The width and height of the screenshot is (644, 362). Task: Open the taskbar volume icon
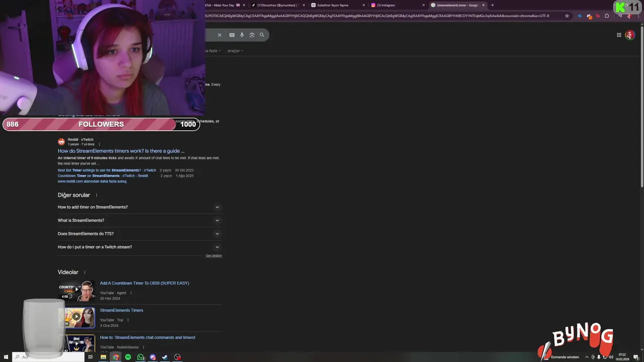(611, 357)
